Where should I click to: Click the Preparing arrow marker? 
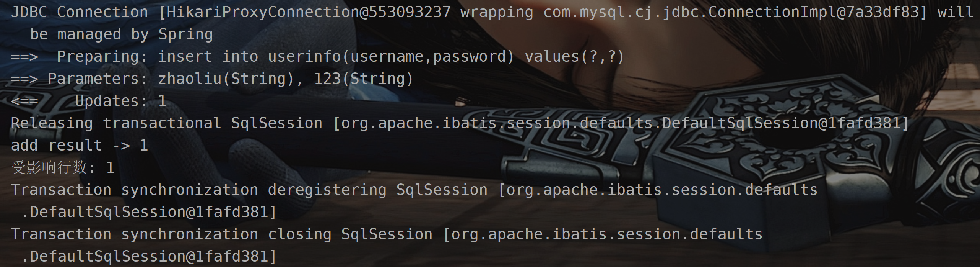[24, 57]
